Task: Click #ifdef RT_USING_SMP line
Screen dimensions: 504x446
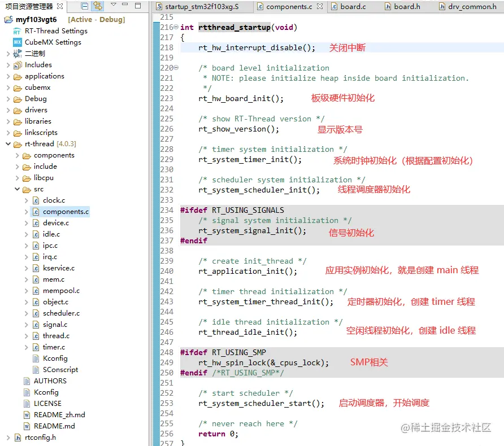Action: click(x=223, y=352)
